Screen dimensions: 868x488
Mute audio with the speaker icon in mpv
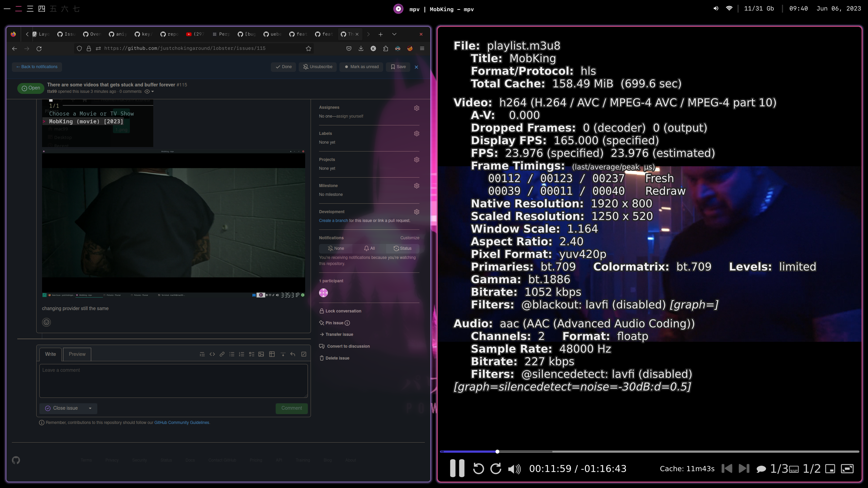[x=514, y=468]
